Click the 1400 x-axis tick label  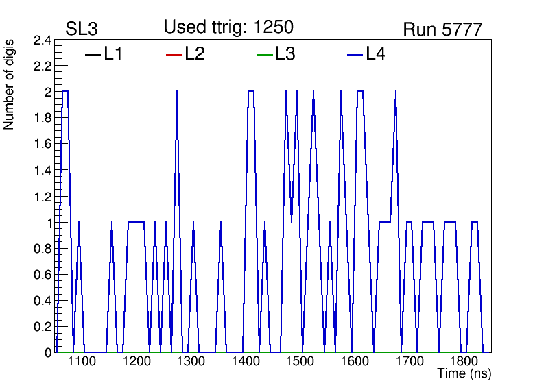tap(245, 361)
